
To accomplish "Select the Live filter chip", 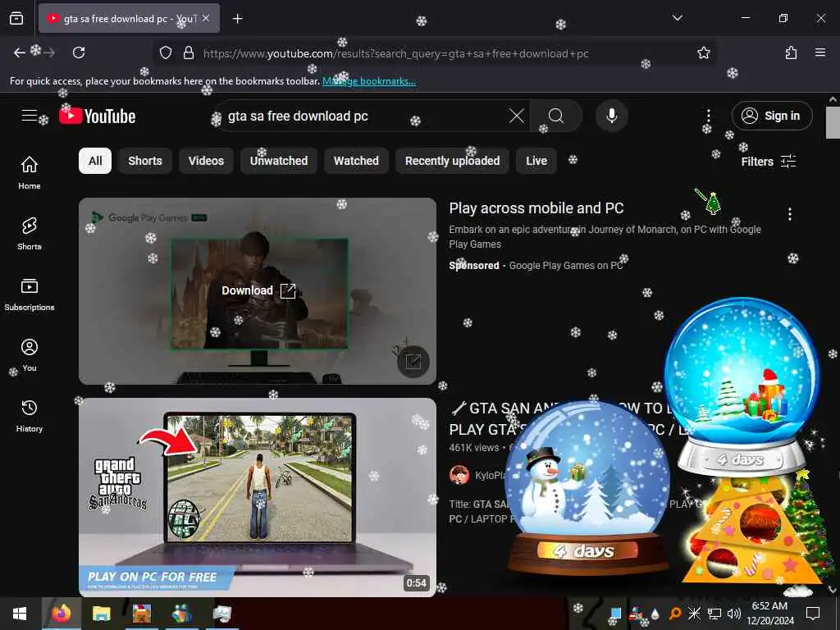I will [536, 161].
